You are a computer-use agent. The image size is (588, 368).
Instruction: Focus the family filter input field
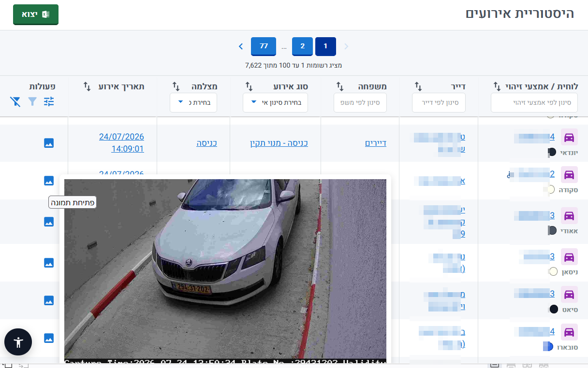pyautogui.click(x=360, y=103)
